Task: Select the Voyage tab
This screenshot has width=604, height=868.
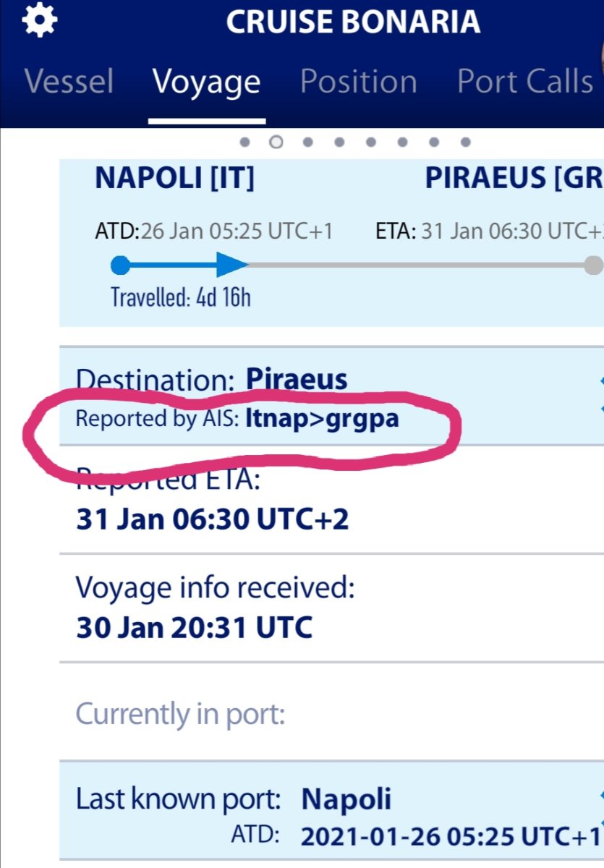Action: click(x=206, y=83)
